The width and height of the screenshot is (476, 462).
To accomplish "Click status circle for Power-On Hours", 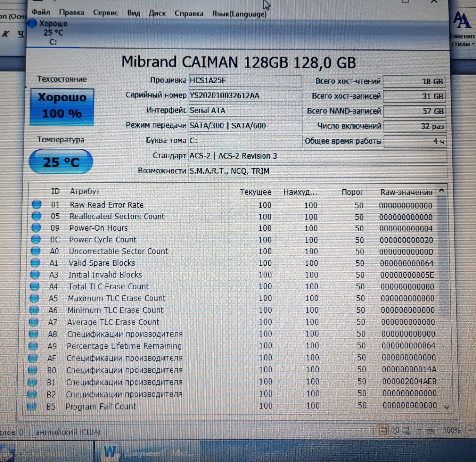I will point(36,228).
